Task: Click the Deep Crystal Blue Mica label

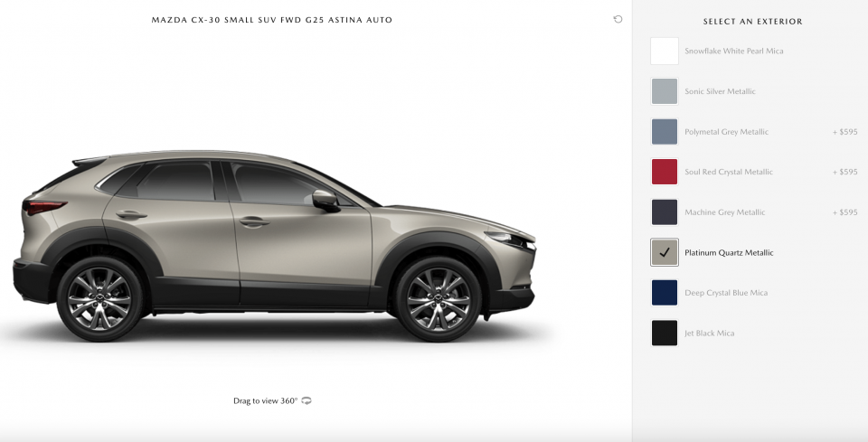Action: coord(726,293)
